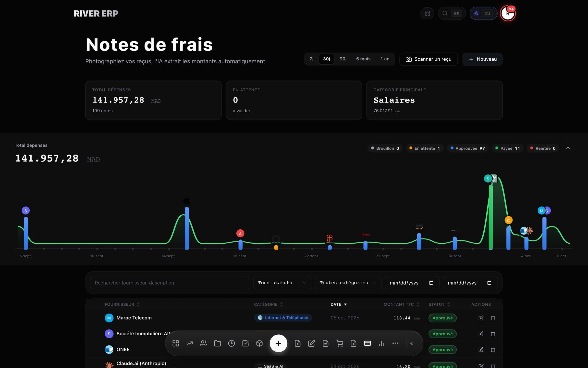Toggle the Payée status filter chip

coord(508,148)
